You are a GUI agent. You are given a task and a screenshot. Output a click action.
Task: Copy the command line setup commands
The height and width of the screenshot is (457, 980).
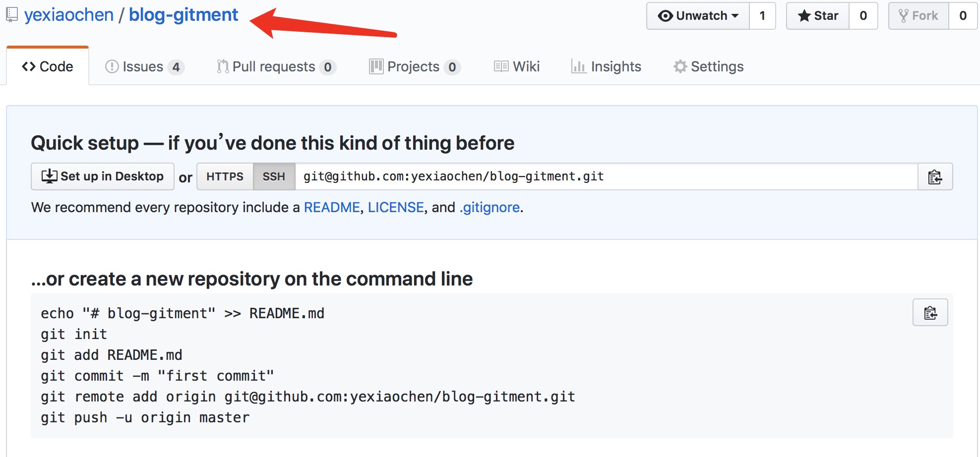tap(930, 312)
